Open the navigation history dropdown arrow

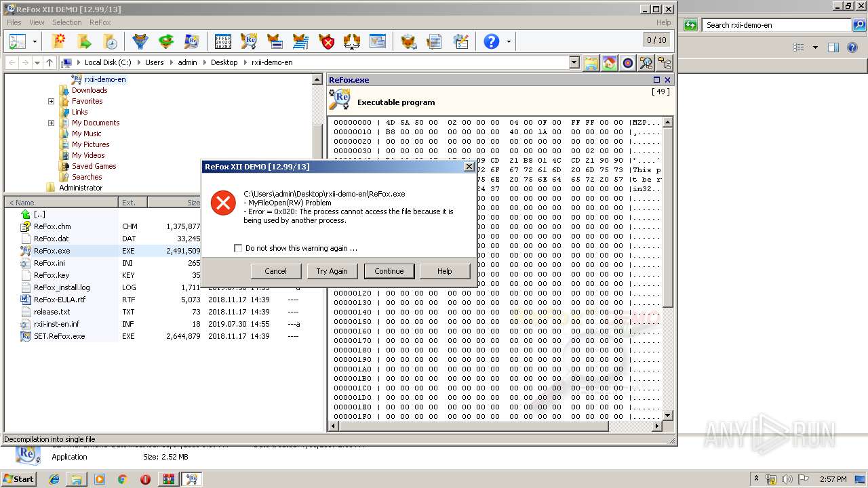point(37,62)
